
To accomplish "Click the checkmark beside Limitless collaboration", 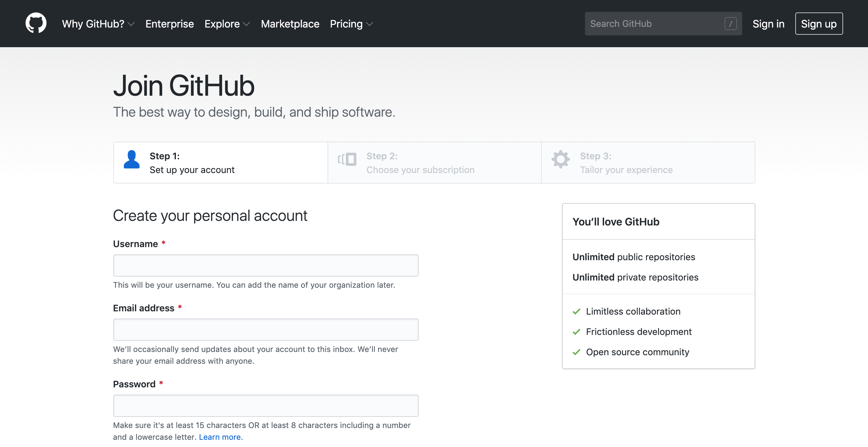I will (x=576, y=311).
